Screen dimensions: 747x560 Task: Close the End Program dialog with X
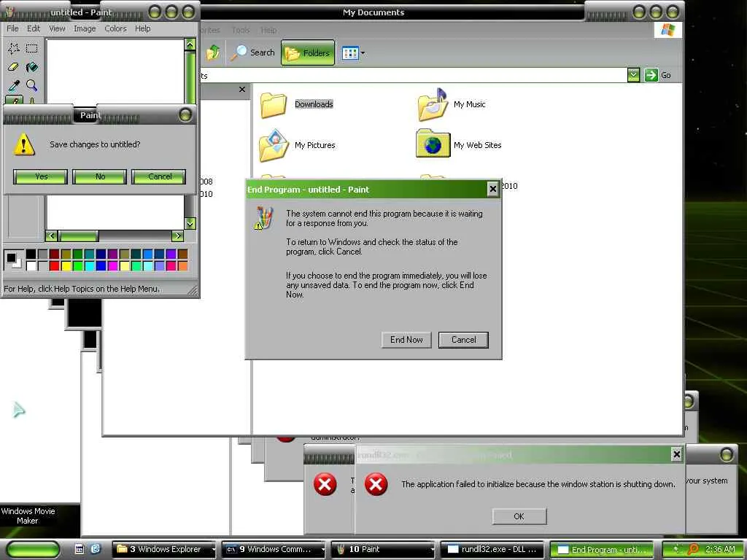[492, 189]
